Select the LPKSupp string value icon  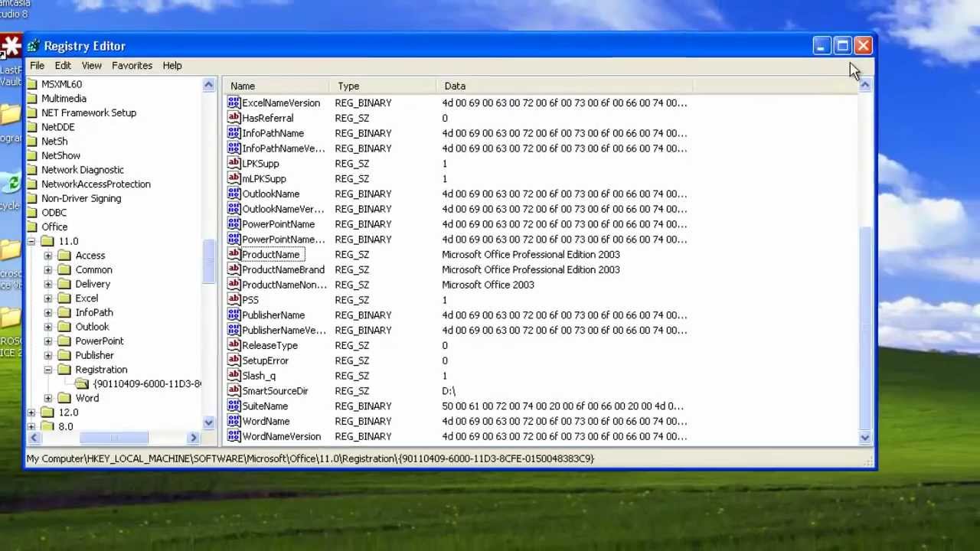[x=234, y=163]
